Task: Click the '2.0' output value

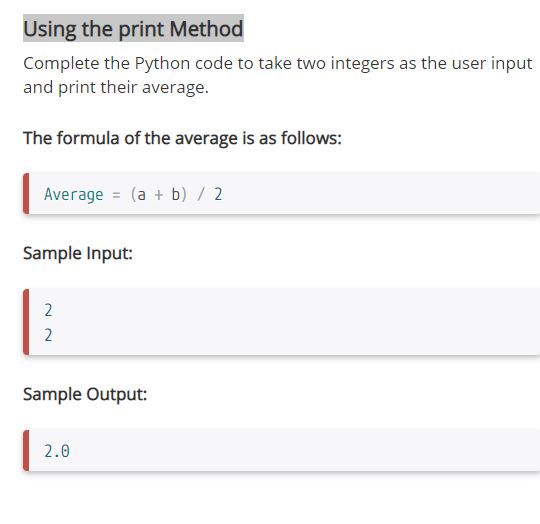Action: (x=57, y=451)
